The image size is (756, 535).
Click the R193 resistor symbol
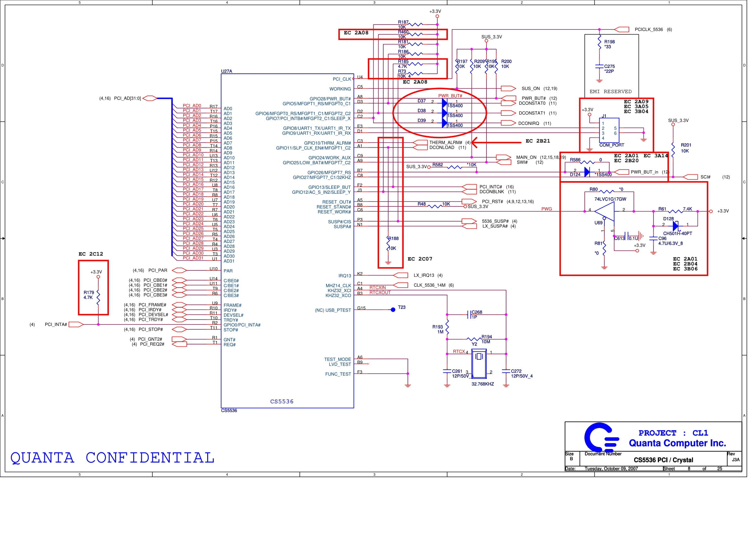(447, 327)
